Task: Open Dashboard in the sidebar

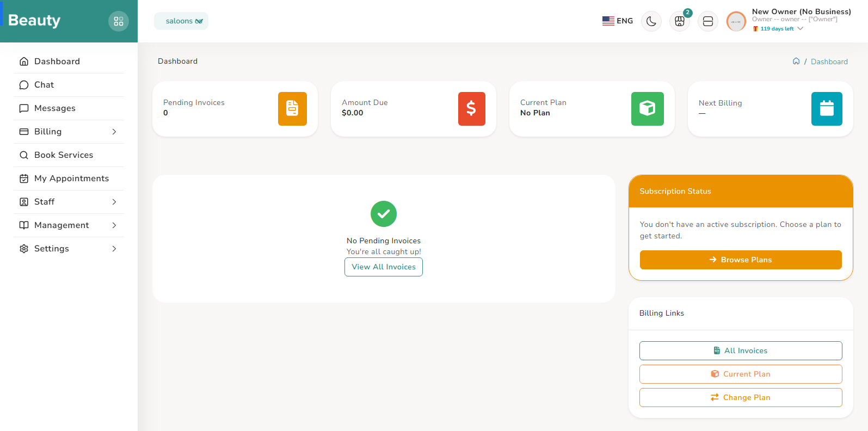Action: coord(69,61)
